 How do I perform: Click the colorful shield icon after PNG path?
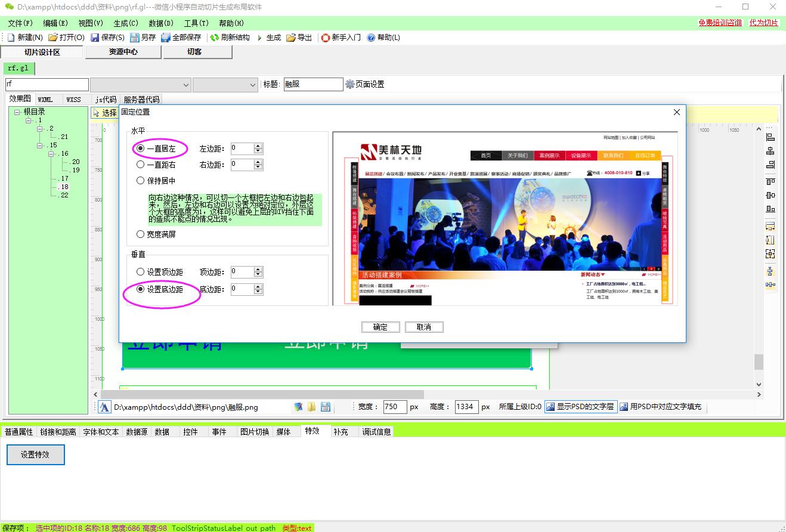click(x=298, y=407)
